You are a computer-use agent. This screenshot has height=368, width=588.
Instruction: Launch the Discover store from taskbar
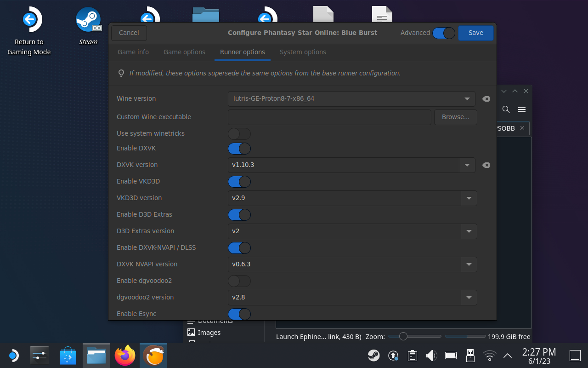(x=68, y=356)
